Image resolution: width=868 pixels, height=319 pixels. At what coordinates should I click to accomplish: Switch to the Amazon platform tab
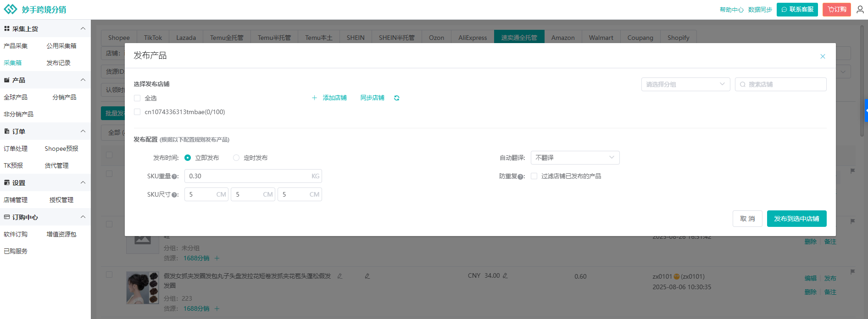pyautogui.click(x=562, y=38)
